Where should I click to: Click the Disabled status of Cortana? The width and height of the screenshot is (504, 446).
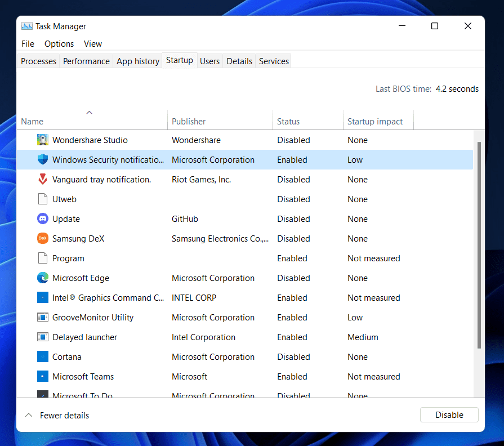click(293, 356)
